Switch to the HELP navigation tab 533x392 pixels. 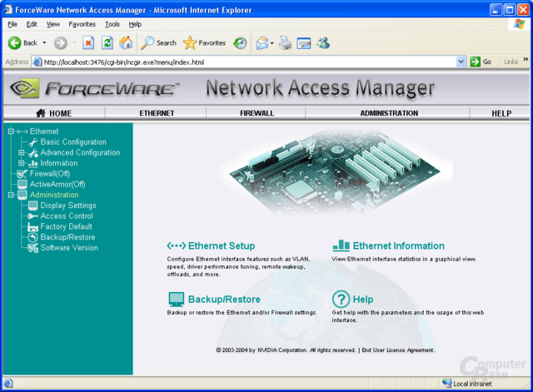501,113
